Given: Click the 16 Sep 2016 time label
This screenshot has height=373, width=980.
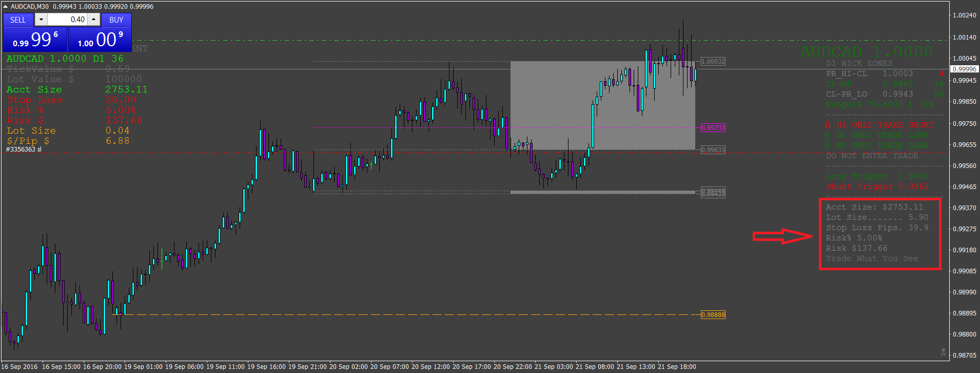Looking at the screenshot, I should (19, 367).
